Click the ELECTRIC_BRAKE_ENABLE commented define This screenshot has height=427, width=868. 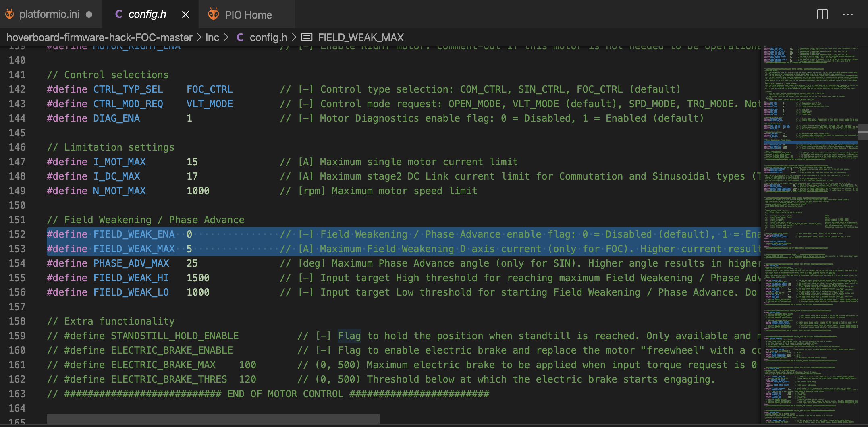tap(172, 350)
